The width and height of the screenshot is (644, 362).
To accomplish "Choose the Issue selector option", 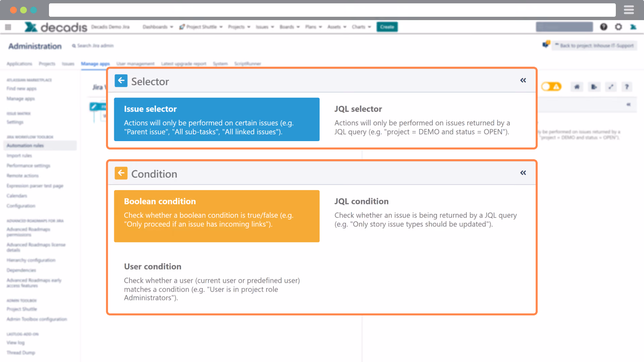I will pyautogui.click(x=217, y=119).
